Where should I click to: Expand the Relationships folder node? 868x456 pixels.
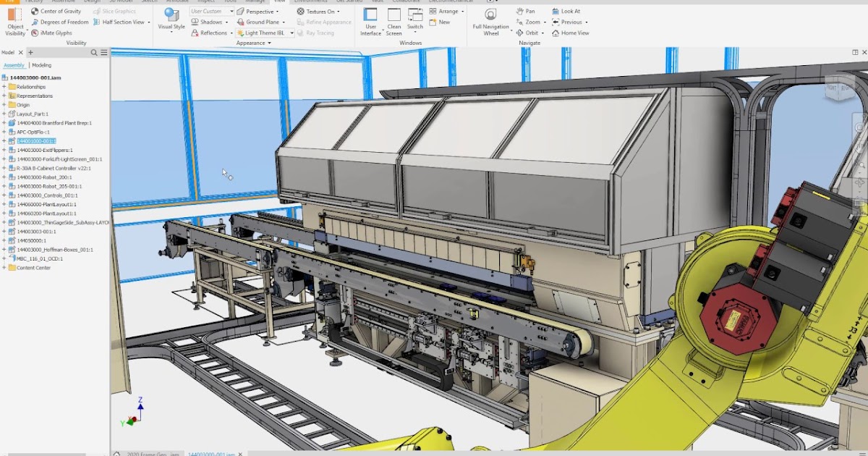(x=4, y=87)
